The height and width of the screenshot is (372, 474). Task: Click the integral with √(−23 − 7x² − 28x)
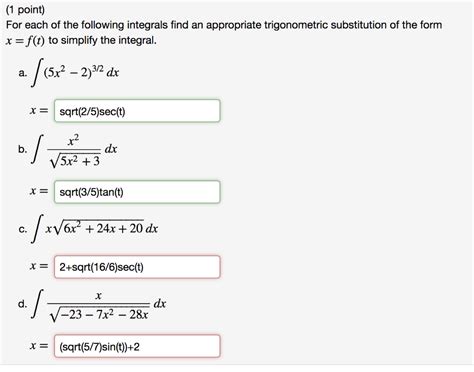pyautogui.click(x=99, y=304)
